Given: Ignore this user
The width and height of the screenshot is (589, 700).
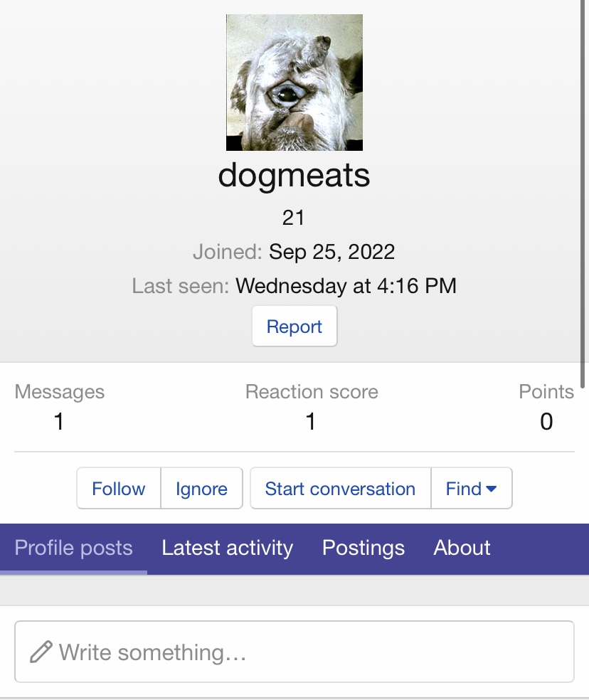Looking at the screenshot, I should tap(201, 489).
